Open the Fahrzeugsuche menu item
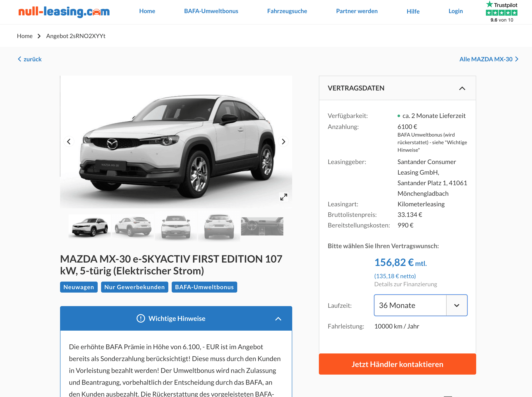The image size is (532, 397). [x=287, y=11]
